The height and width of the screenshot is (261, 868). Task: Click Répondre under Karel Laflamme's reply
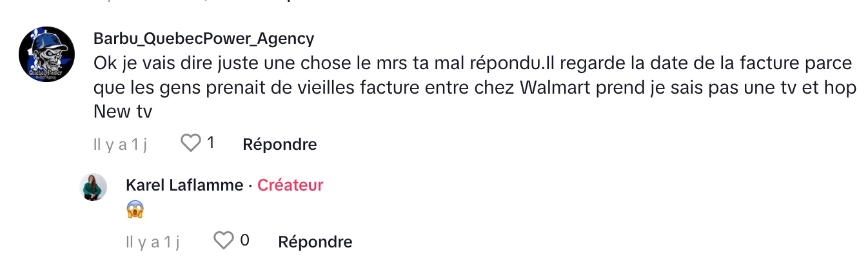click(315, 242)
